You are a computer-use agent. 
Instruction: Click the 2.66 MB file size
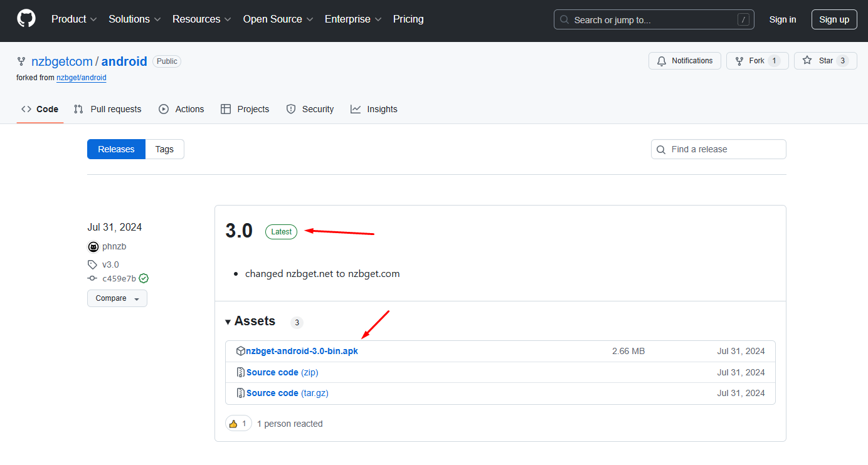628,352
